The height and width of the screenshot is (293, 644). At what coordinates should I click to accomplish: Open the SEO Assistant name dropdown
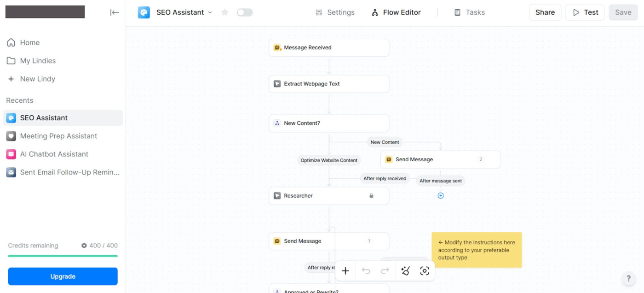click(x=210, y=12)
